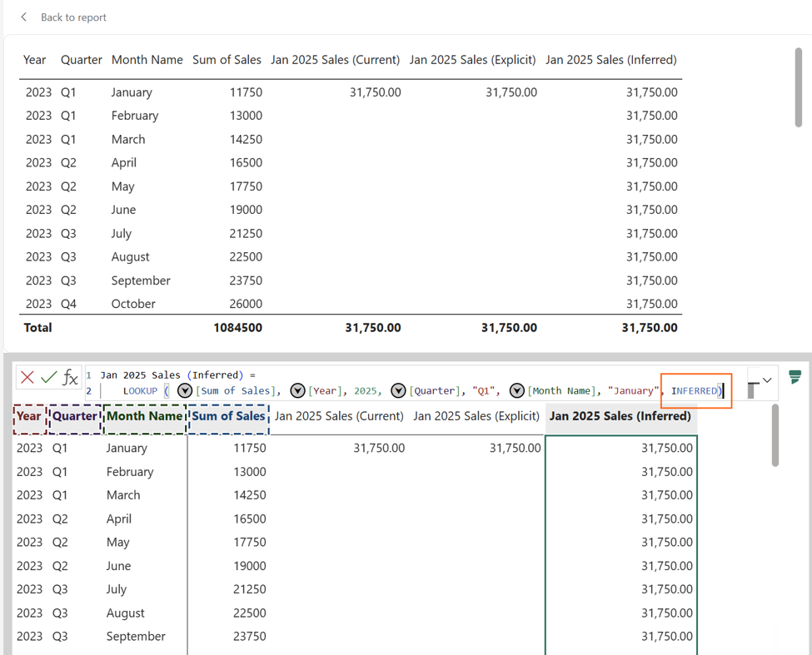Cancel formula with red X icon
812x655 pixels.
27,377
